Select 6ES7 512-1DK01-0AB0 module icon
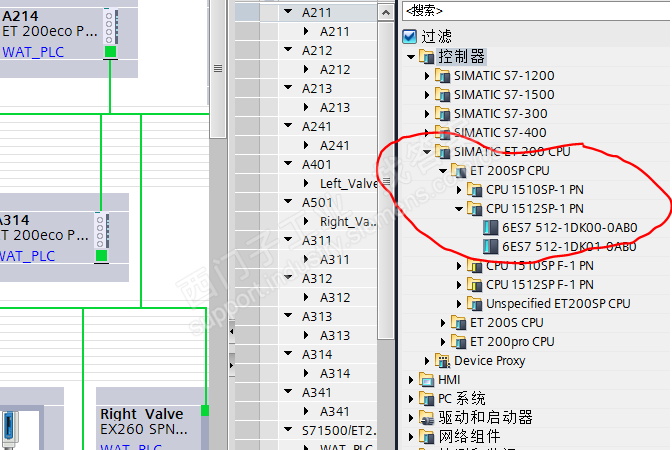672x450 pixels. (491, 246)
